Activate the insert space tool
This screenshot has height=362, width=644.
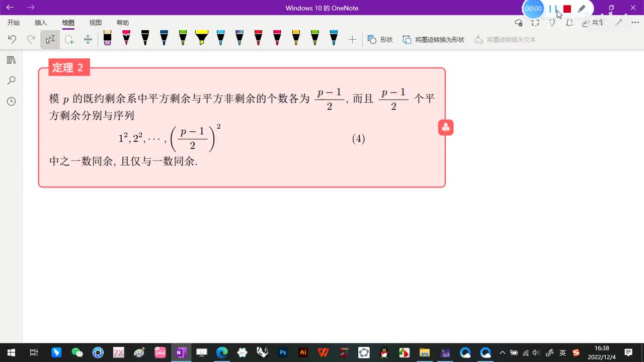(88, 39)
